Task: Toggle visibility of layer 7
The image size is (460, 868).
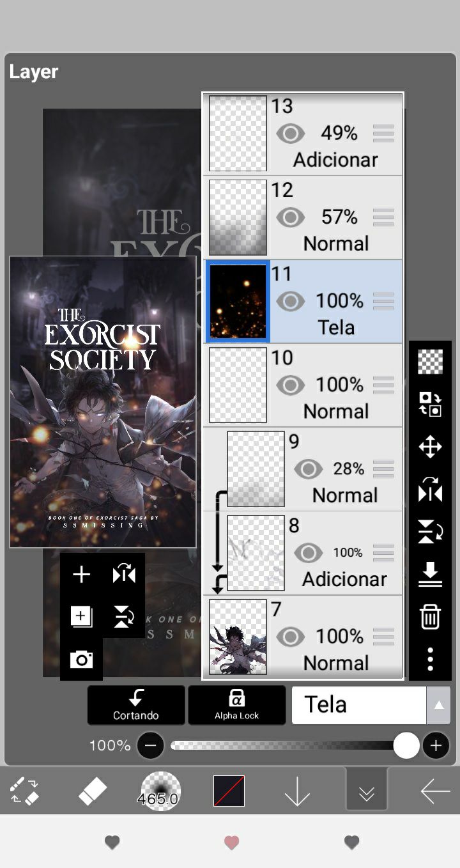Action: coord(291,637)
